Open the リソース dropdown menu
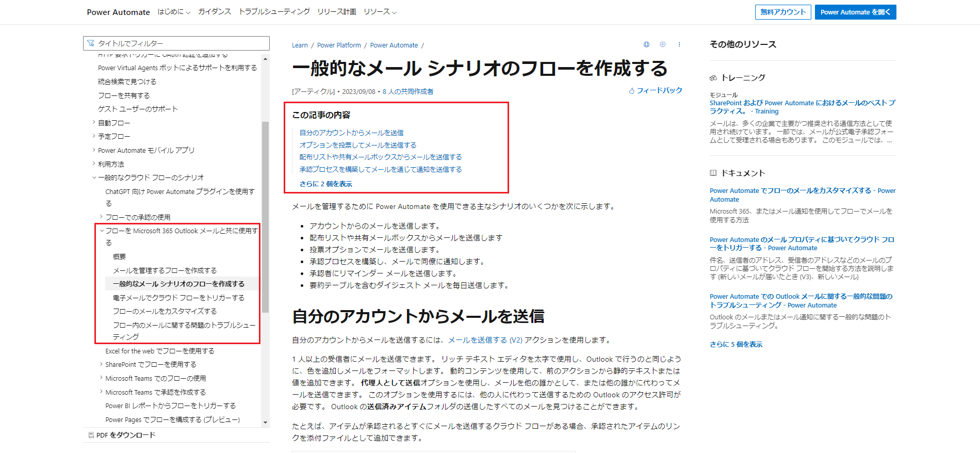This screenshot has height=453, width=980. (x=380, y=12)
